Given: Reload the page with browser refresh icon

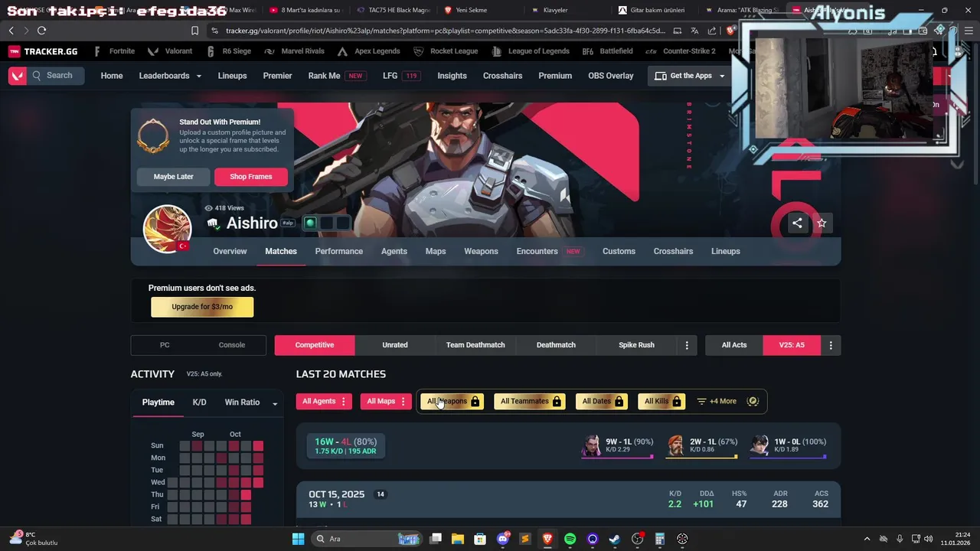Looking at the screenshot, I should coord(41,31).
